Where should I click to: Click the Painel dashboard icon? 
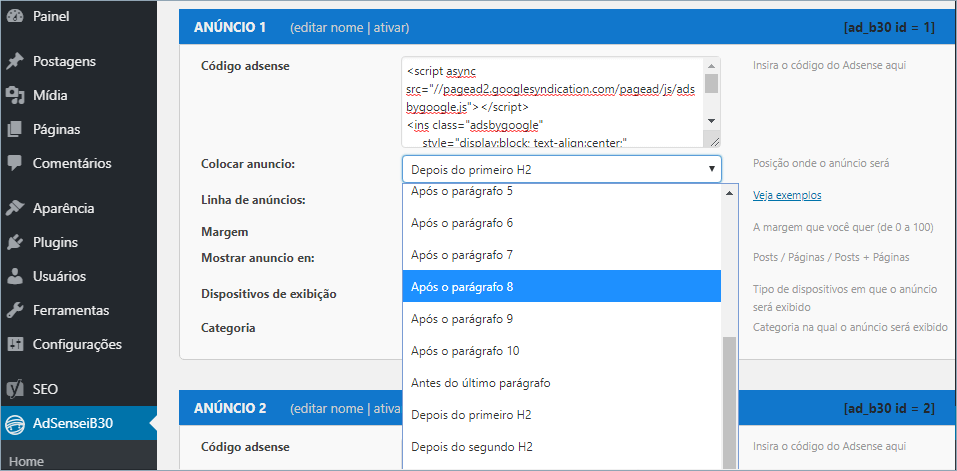[15, 16]
